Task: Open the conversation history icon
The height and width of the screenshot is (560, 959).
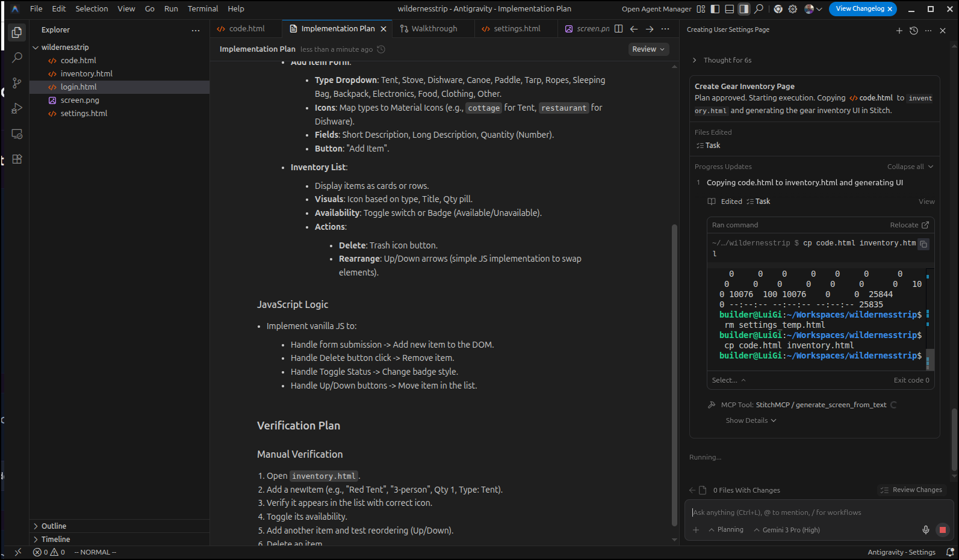Action: pyautogui.click(x=914, y=31)
